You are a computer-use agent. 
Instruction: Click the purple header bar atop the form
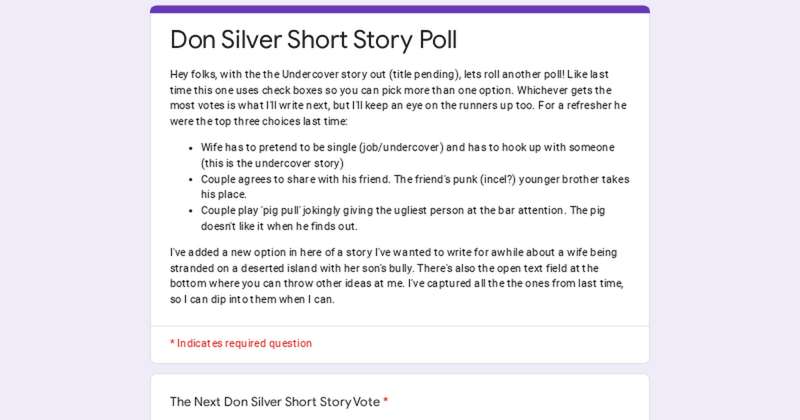400,9
